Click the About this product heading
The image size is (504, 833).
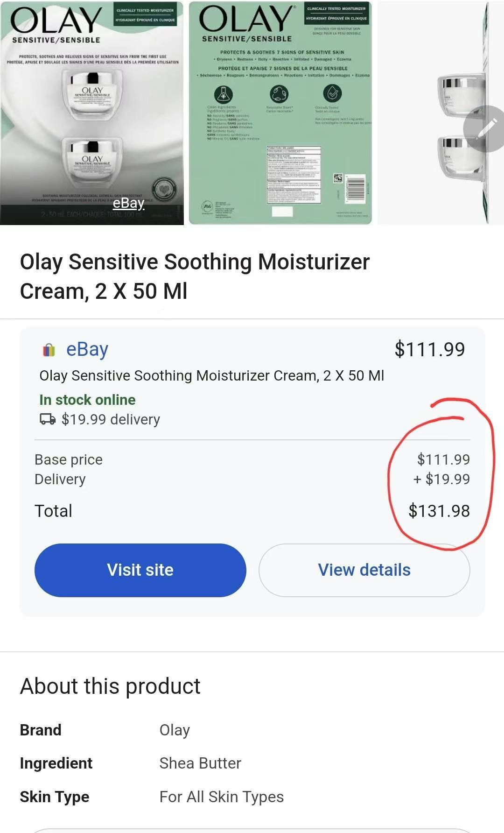(110, 686)
